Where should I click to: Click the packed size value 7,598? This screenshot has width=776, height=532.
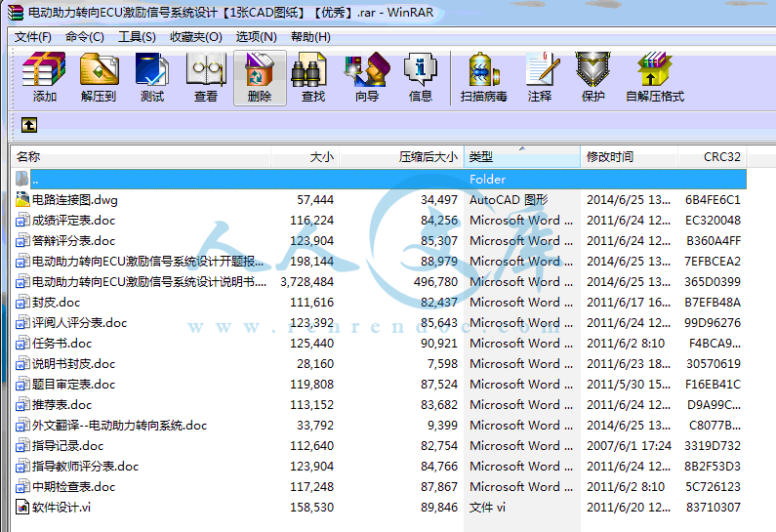[442, 364]
